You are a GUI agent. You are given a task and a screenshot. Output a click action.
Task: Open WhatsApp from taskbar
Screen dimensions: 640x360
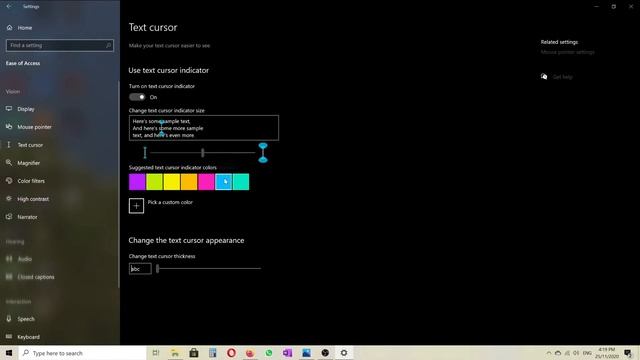269,353
